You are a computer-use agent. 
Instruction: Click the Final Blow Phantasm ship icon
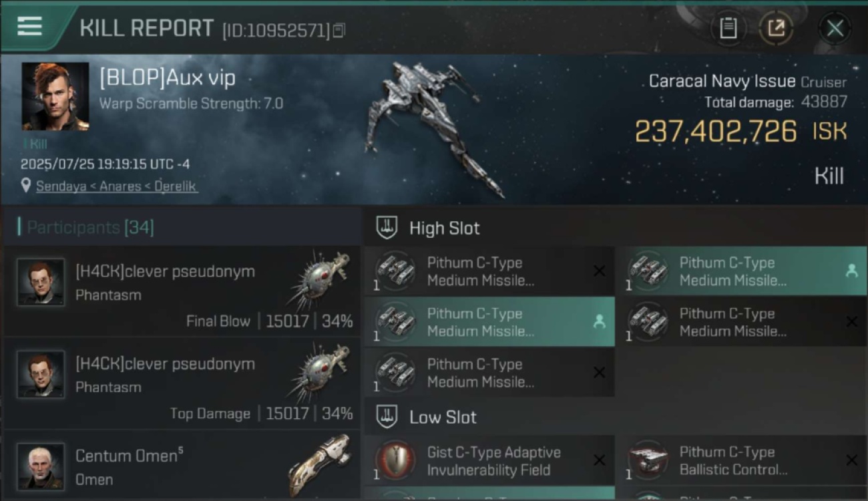coord(320,279)
